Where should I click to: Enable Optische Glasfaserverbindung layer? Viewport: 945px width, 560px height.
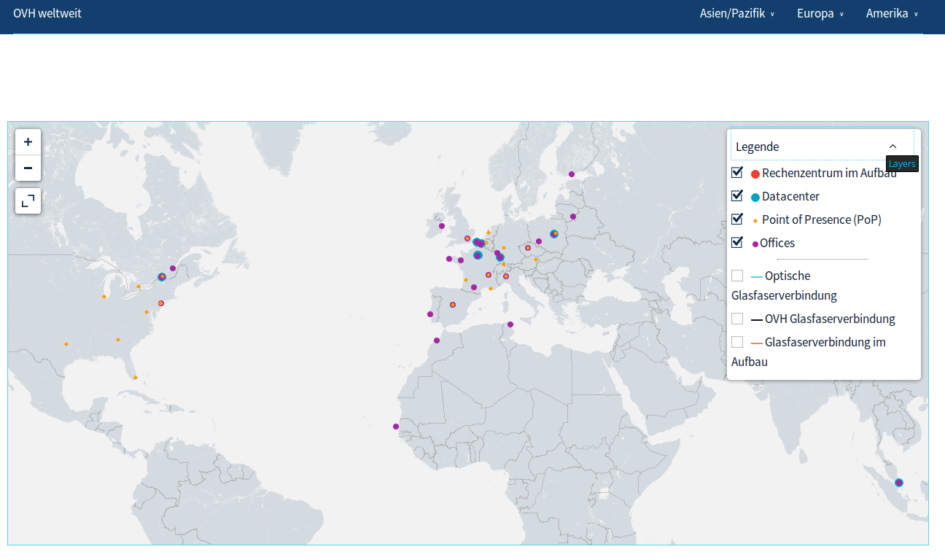(x=737, y=276)
